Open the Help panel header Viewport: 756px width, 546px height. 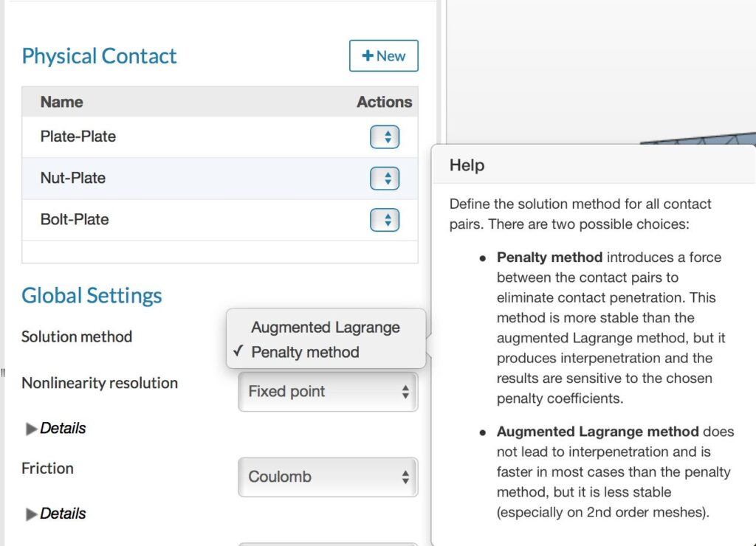coord(466,165)
